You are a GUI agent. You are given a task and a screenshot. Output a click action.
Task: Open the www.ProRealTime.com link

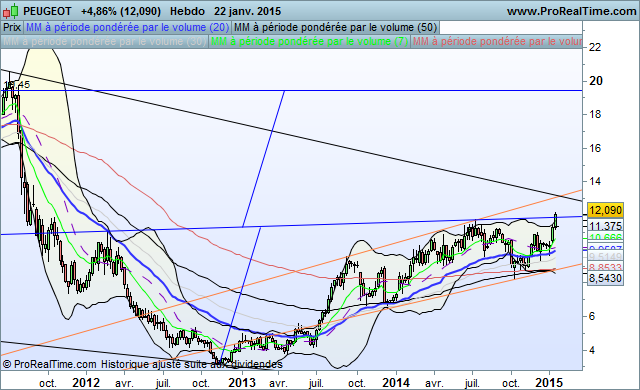click(571, 11)
